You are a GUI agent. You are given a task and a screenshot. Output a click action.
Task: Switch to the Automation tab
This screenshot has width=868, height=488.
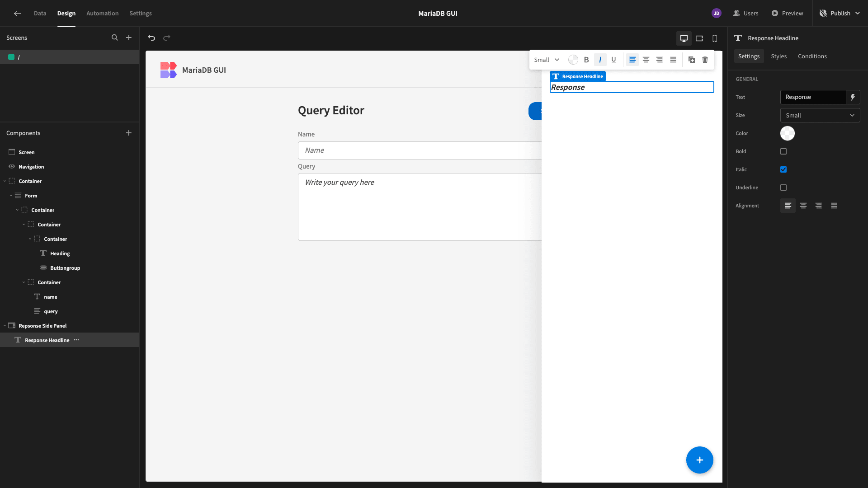point(103,14)
